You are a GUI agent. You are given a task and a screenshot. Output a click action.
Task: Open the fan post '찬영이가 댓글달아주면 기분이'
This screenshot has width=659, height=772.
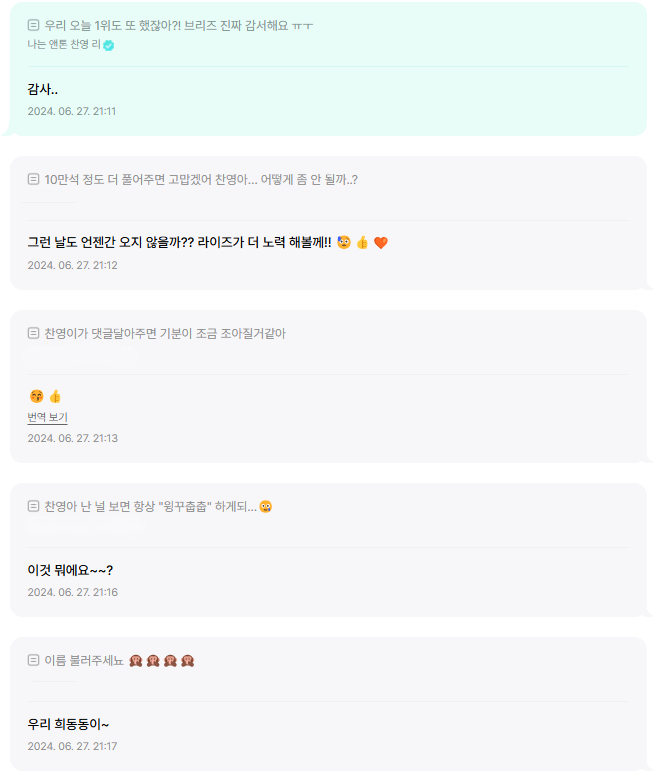coord(165,334)
